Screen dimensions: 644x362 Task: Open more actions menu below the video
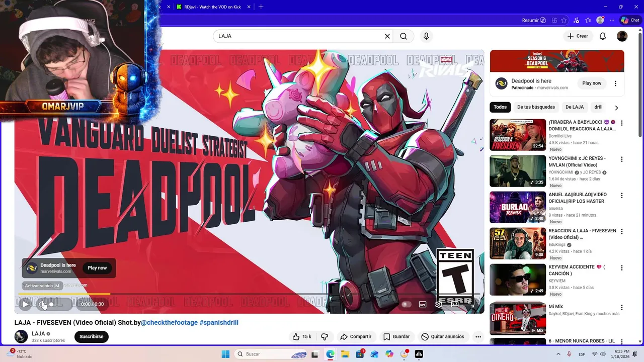(x=478, y=337)
